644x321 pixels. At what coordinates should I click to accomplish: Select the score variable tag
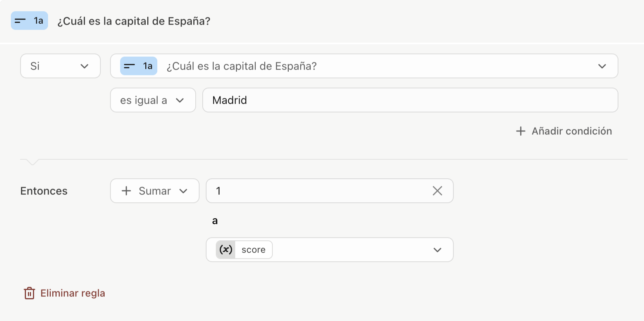coord(244,250)
